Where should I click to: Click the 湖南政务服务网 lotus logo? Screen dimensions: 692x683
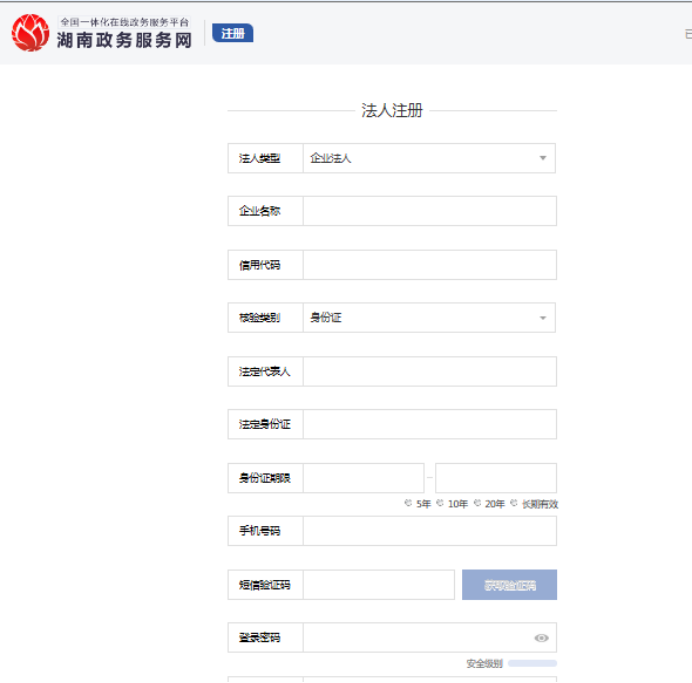click(x=30, y=33)
